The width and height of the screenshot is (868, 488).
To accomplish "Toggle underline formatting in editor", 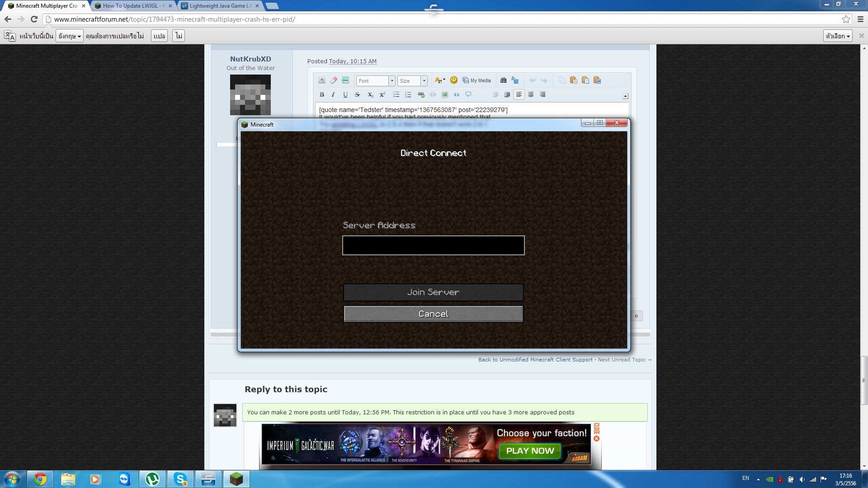I will 345,95.
